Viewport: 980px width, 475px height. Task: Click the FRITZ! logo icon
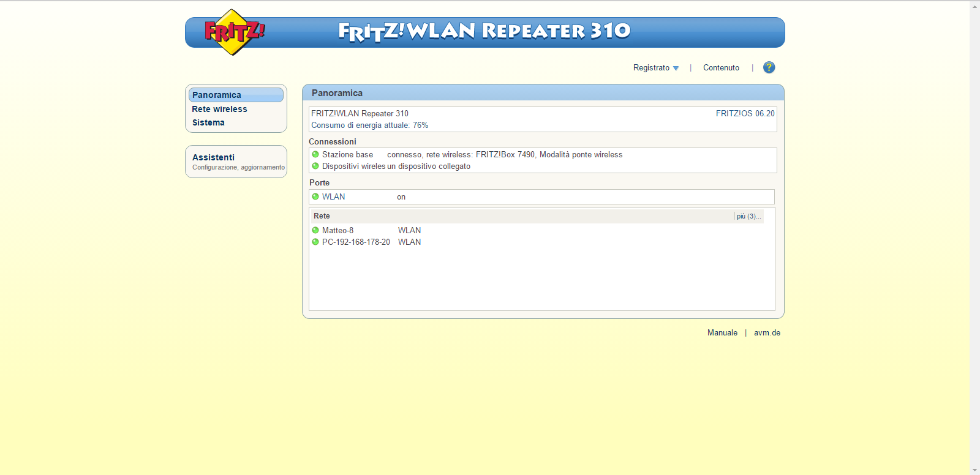click(233, 32)
